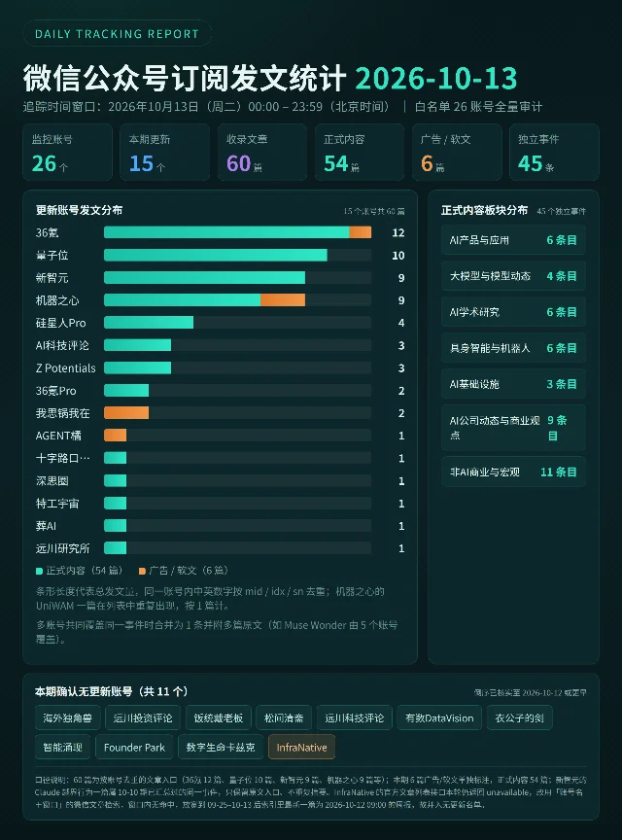Click the count 4 beside 硅星人Pro
Screen dimensions: 622x840
[401, 323]
